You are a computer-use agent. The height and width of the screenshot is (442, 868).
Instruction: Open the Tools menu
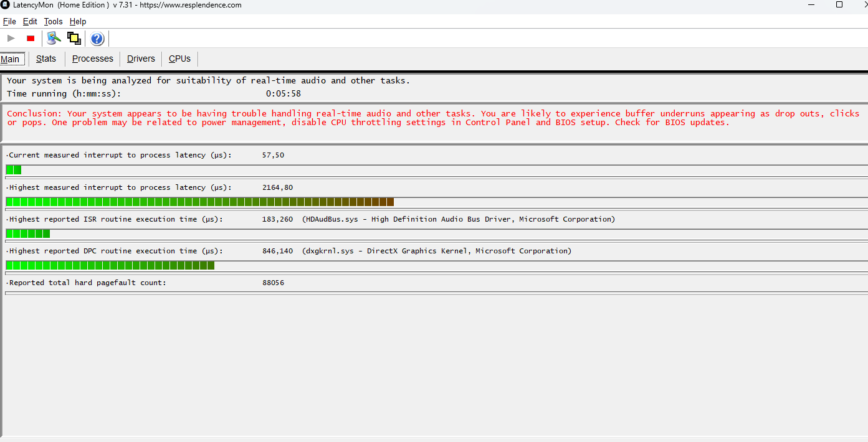(53, 21)
